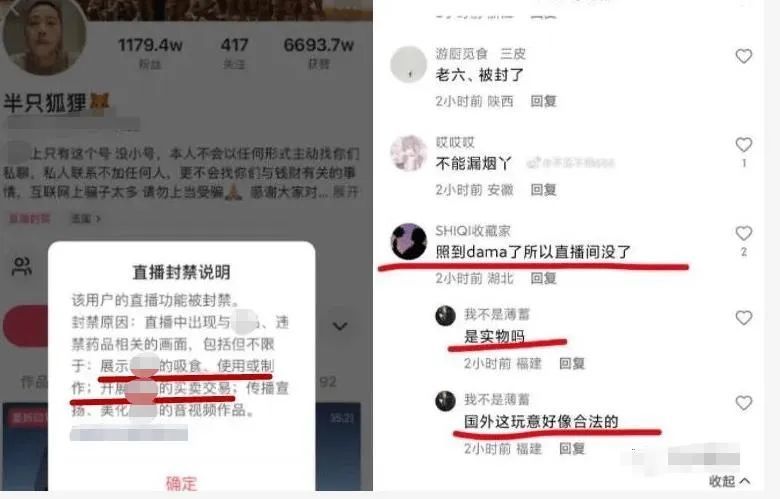
Task: Like the comment 照到dama了所以直播间没了
Action: pos(743,233)
